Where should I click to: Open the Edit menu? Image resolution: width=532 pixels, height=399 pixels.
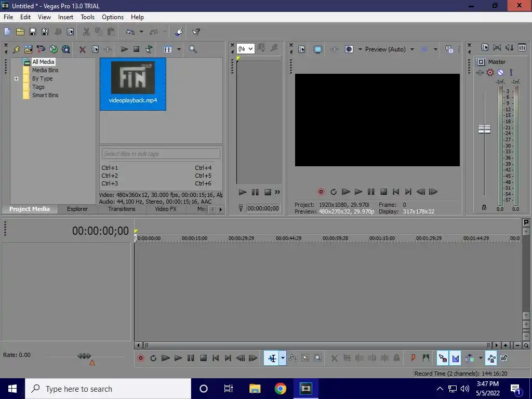(x=25, y=17)
